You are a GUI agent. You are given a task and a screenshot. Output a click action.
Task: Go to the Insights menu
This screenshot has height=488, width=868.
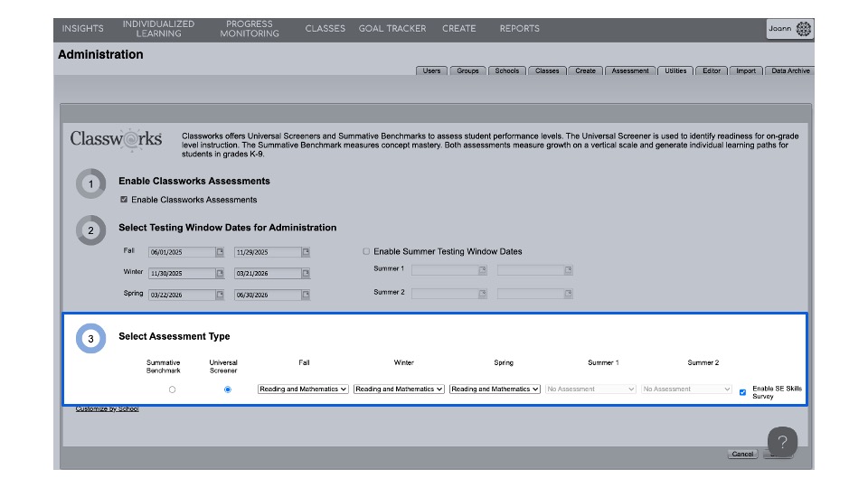pos(82,29)
